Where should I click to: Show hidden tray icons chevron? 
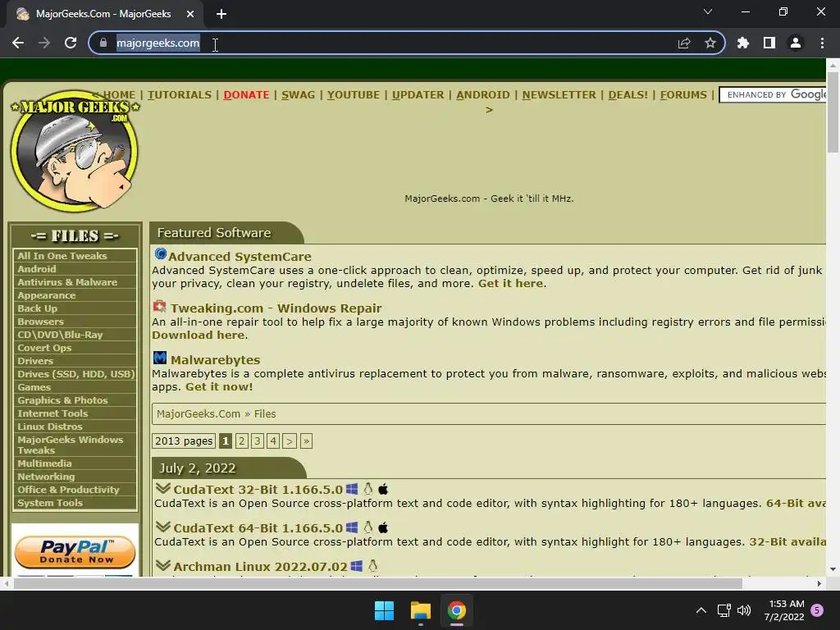point(701,610)
